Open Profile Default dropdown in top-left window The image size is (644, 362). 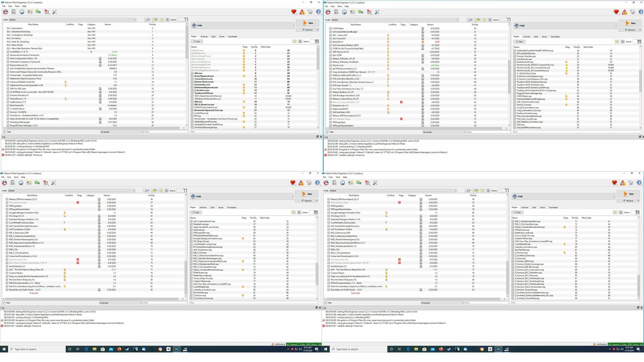(72, 20)
